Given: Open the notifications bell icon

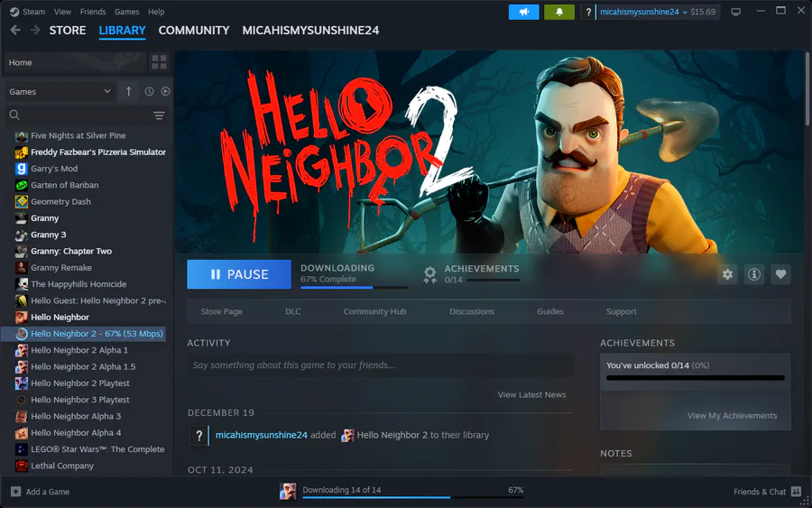Looking at the screenshot, I should coord(559,12).
